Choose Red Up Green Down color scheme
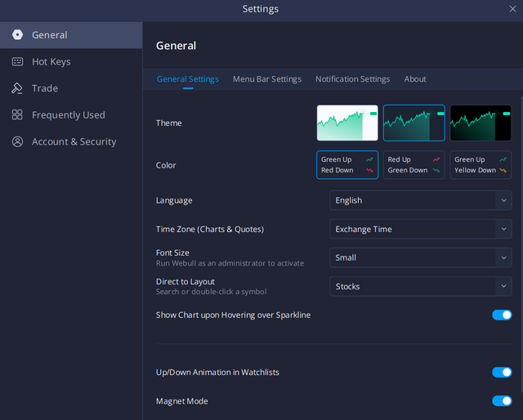 click(414, 165)
